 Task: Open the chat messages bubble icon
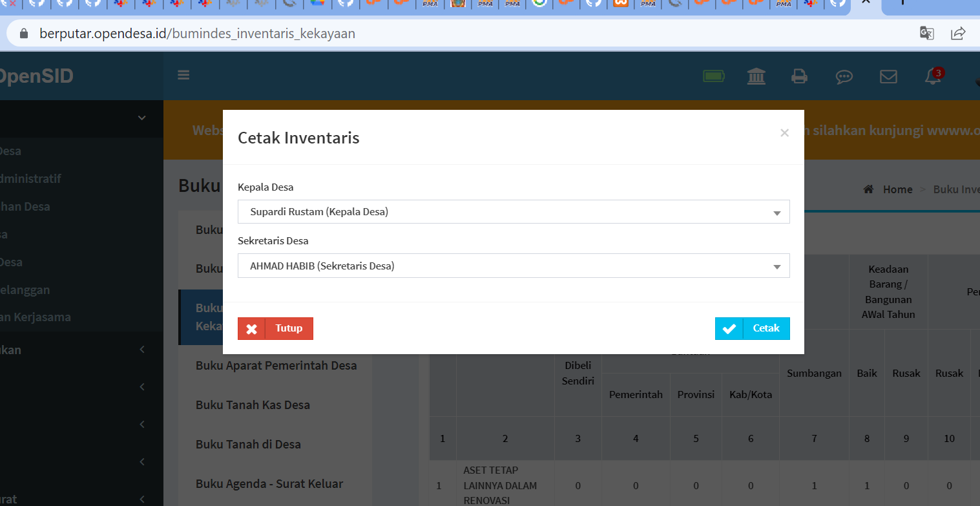[844, 76]
